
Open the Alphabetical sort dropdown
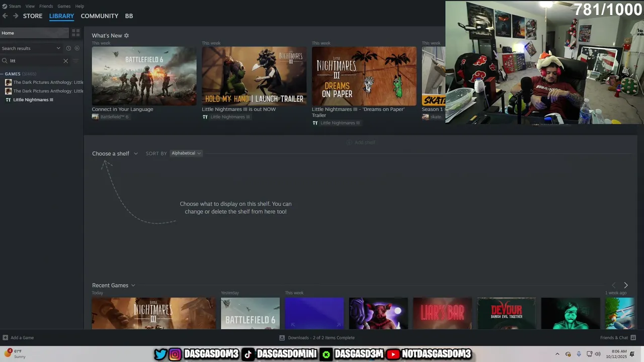(x=186, y=153)
